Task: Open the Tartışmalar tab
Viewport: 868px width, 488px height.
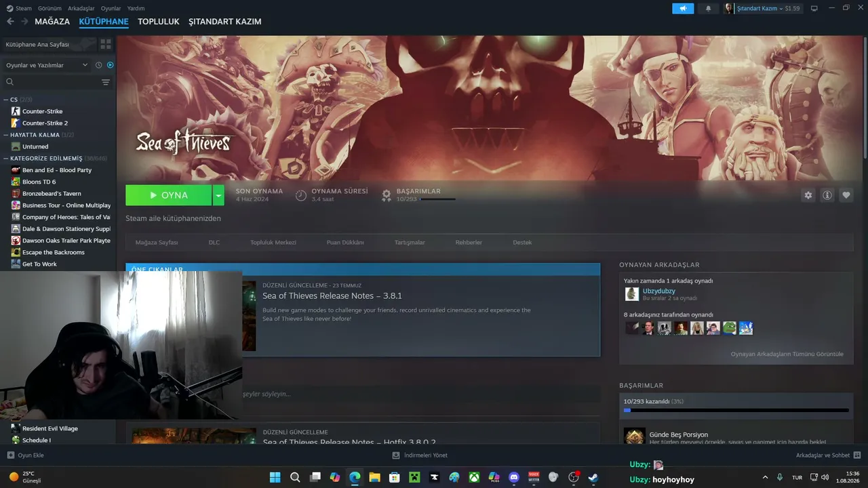Action: [x=410, y=243]
